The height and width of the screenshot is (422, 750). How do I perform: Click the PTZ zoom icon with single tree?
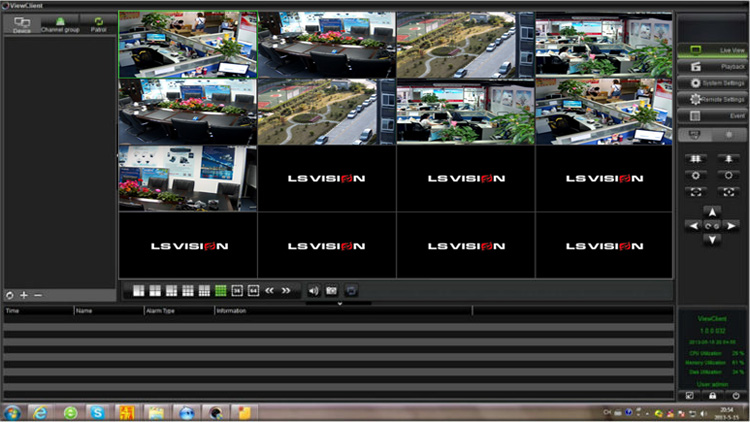click(728, 159)
